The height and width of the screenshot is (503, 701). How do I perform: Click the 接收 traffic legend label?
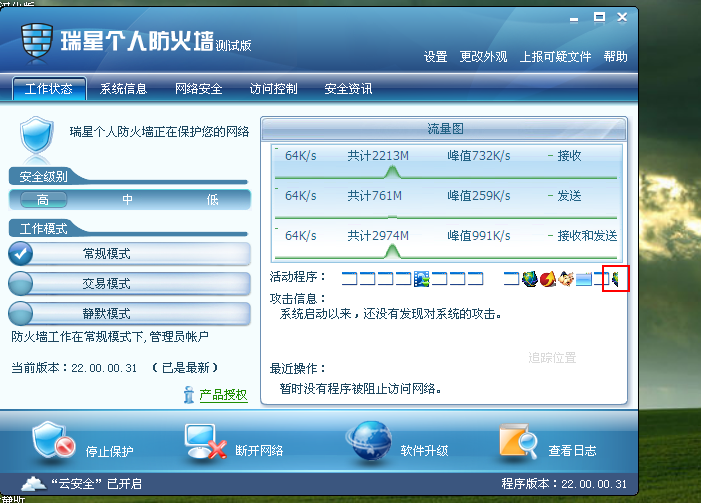pos(569,156)
